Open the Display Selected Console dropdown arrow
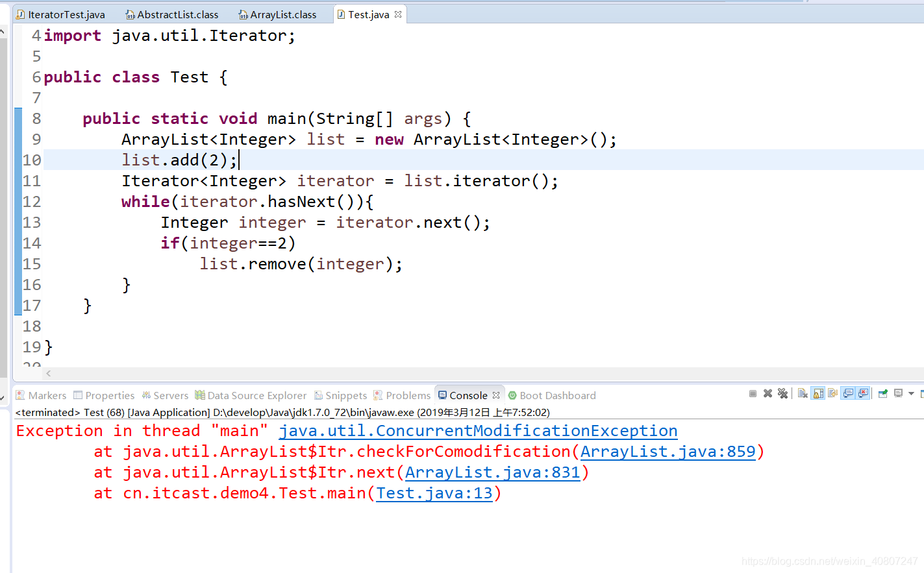The height and width of the screenshot is (573, 924). coord(911,393)
